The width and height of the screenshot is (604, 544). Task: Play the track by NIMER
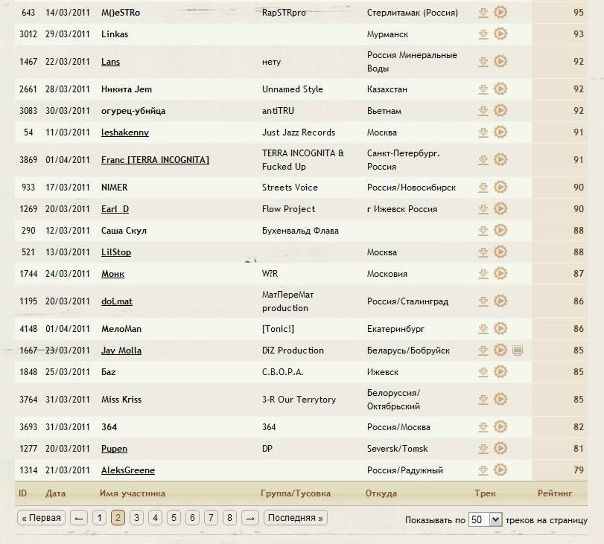[500, 187]
